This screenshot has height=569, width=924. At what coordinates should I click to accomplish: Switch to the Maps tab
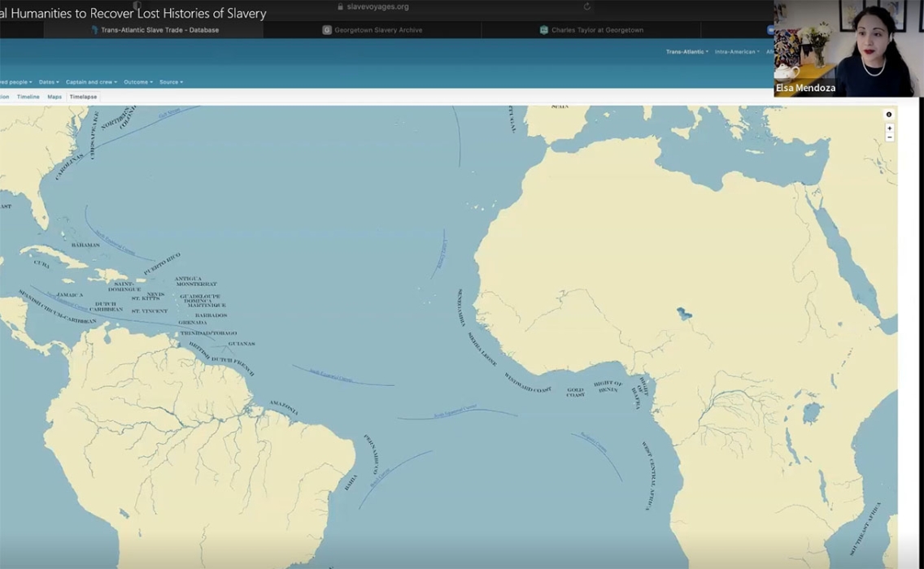tap(54, 97)
